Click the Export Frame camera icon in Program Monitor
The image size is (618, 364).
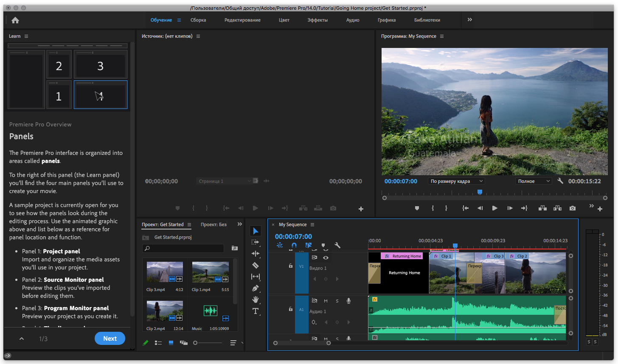(573, 208)
